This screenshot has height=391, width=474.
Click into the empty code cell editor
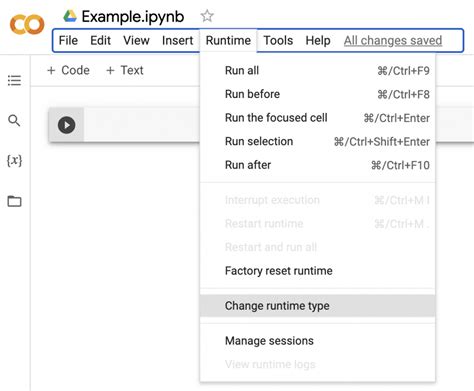141,125
